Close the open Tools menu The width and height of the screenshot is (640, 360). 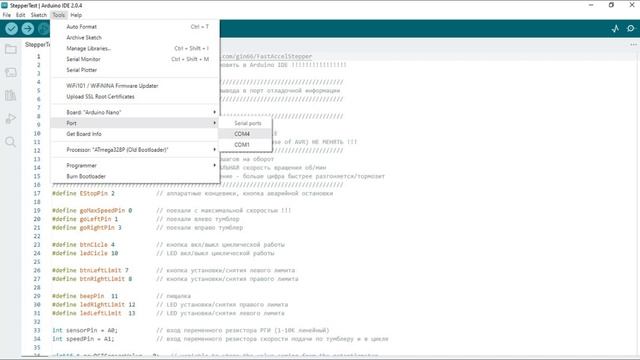(59, 15)
